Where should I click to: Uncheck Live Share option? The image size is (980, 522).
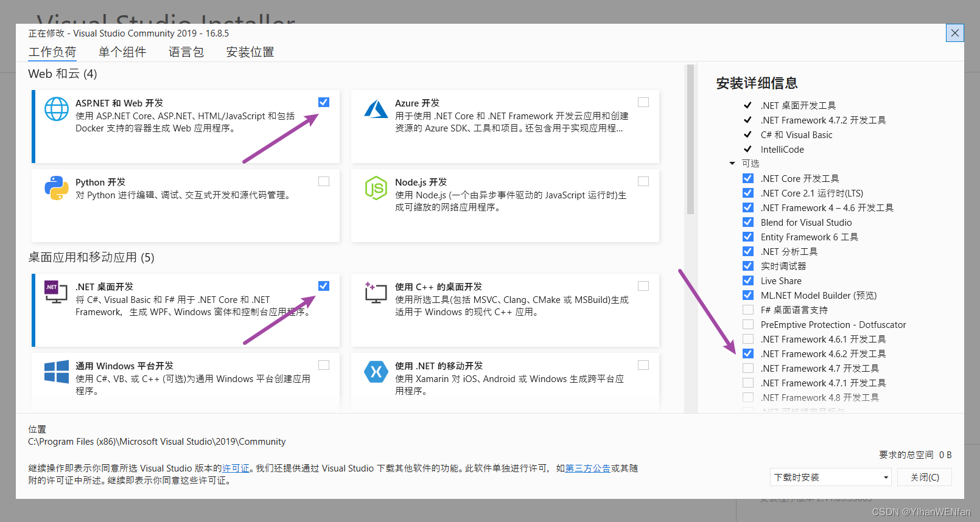[748, 280]
